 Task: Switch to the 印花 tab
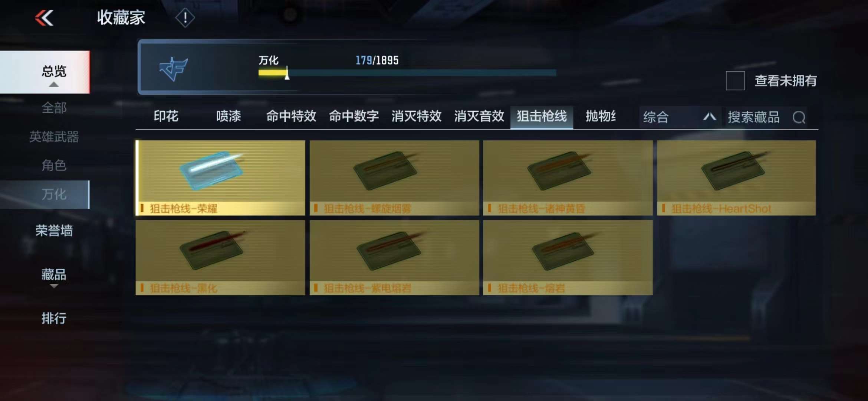pos(166,117)
